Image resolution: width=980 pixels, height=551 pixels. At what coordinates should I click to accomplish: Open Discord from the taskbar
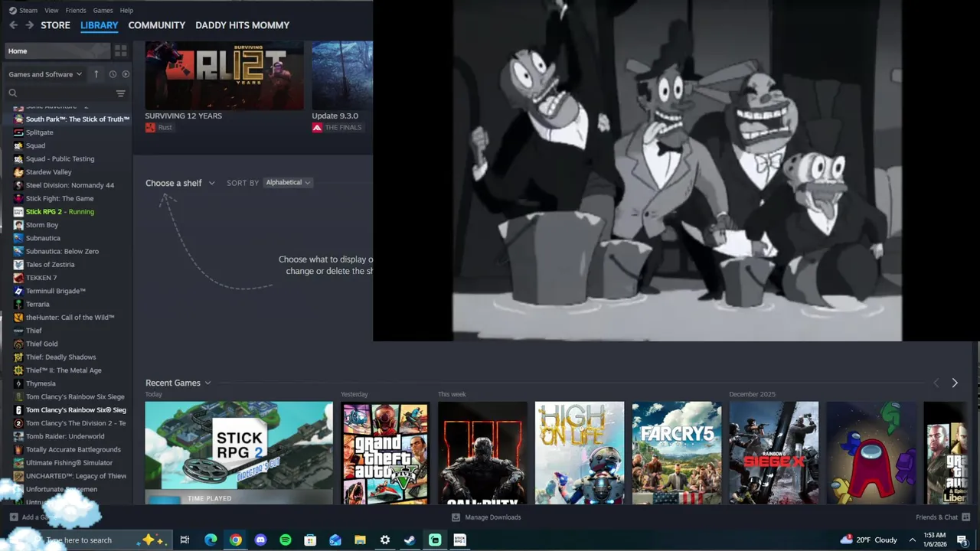tap(260, 540)
